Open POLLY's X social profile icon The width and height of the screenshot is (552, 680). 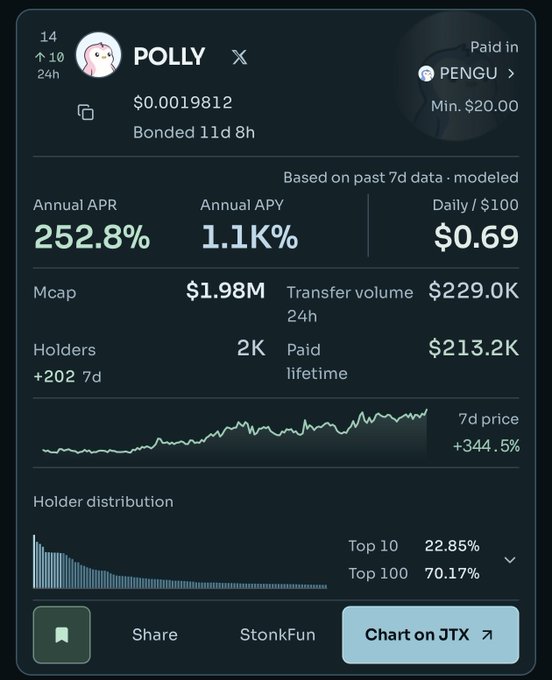[x=239, y=57]
